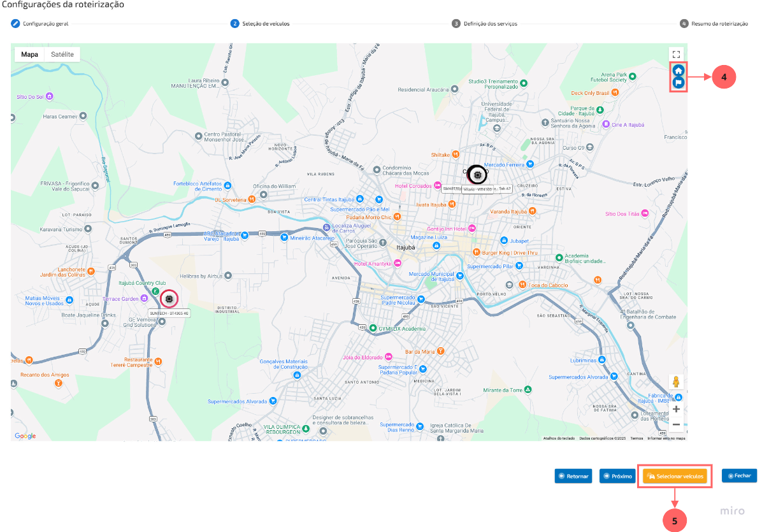Open Termos link on the map
Viewport: 762px width, 532px height.
coord(636,438)
